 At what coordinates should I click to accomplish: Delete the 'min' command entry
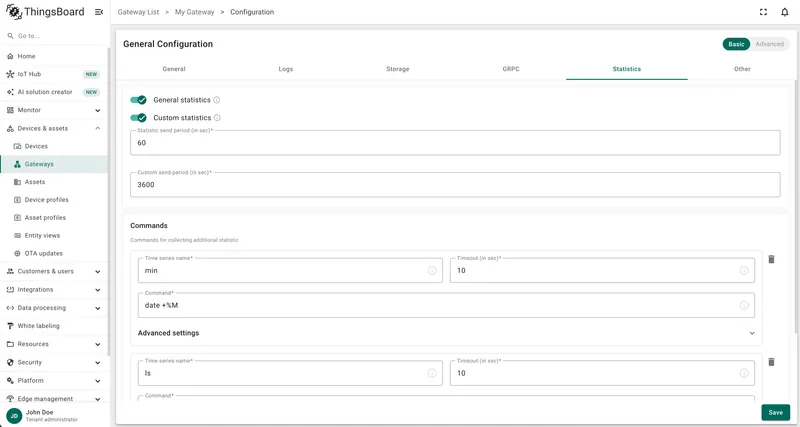coord(771,259)
